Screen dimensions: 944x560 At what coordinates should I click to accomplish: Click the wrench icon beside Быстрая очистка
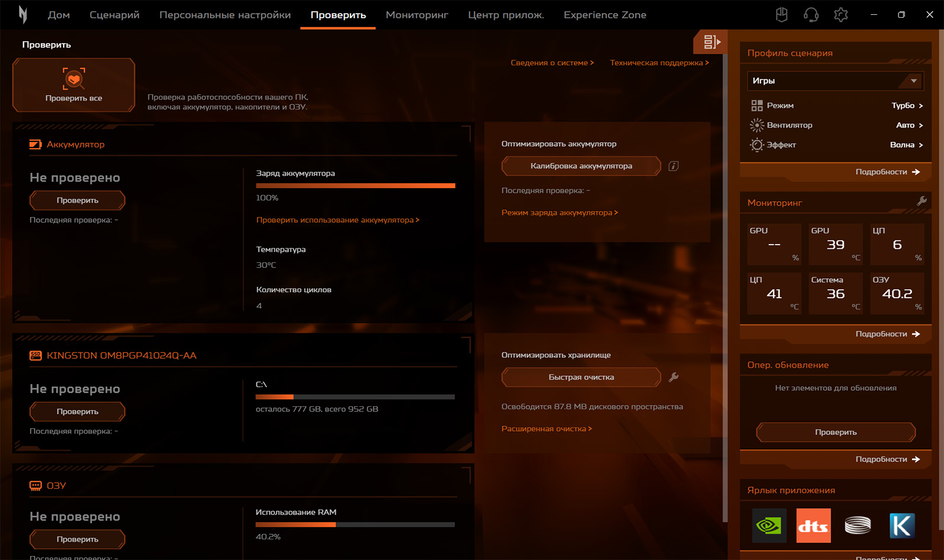coord(673,377)
